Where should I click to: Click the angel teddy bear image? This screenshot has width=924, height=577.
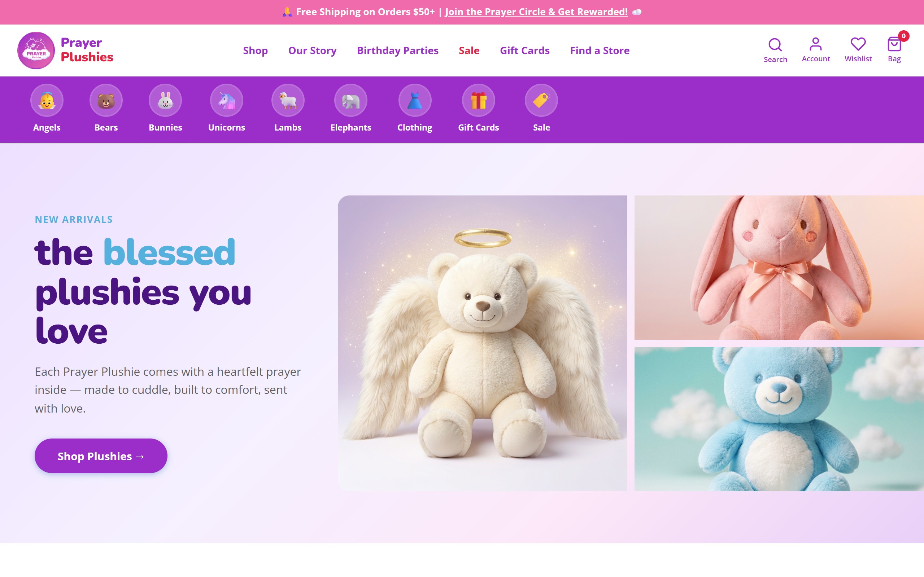(483, 343)
